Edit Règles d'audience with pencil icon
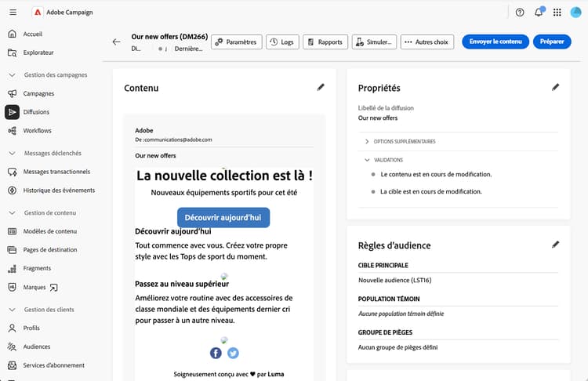The height and width of the screenshot is (381, 588). click(x=555, y=245)
